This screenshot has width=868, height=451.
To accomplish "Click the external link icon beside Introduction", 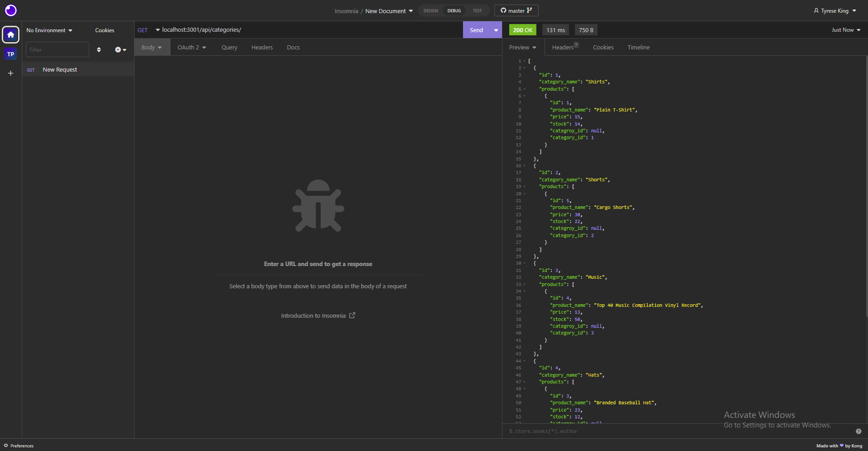I will 352,315.
